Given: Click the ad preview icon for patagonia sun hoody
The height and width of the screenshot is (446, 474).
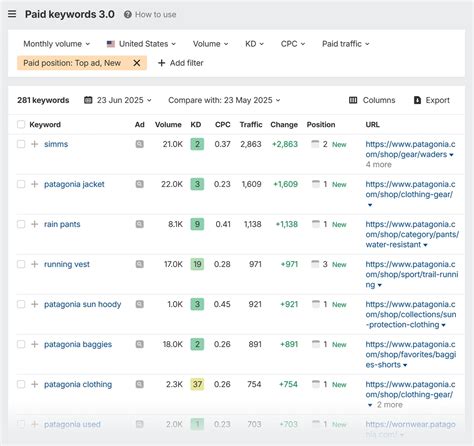Looking at the screenshot, I should click(140, 304).
